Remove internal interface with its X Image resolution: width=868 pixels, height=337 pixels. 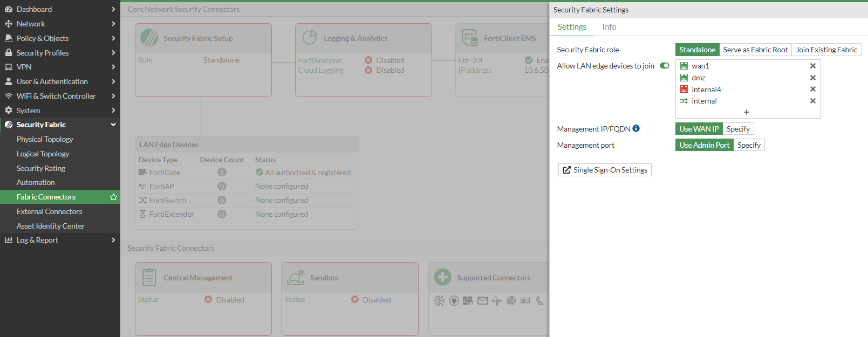point(813,101)
